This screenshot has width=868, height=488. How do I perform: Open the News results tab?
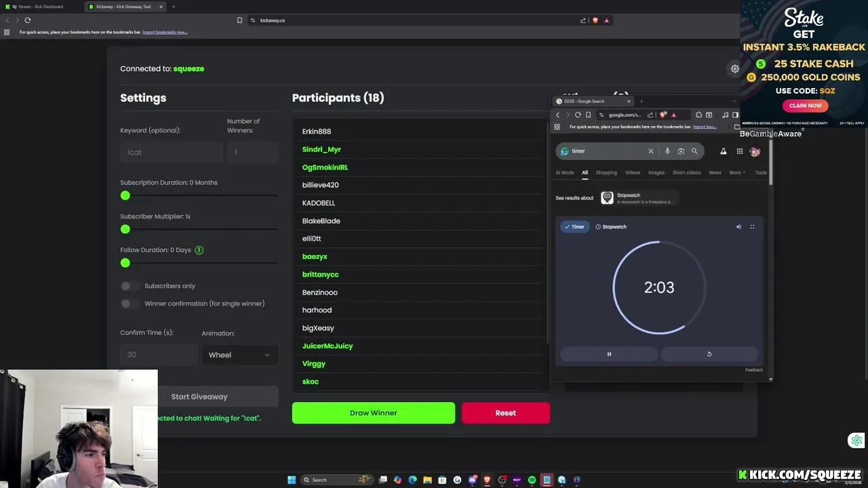[x=715, y=173]
